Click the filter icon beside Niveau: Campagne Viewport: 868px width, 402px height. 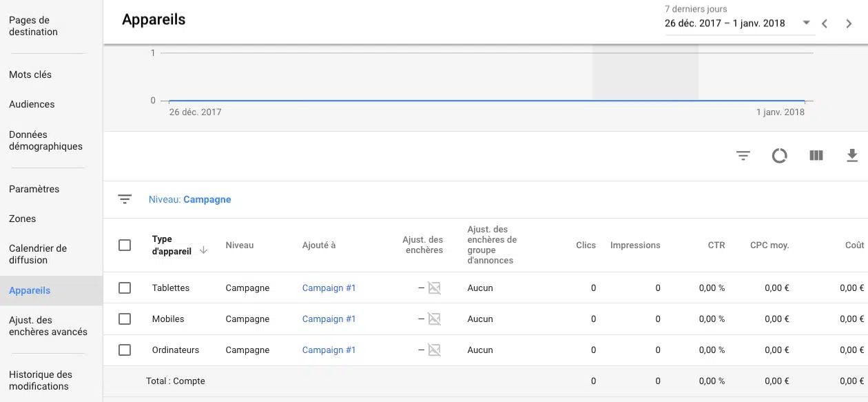(125, 199)
